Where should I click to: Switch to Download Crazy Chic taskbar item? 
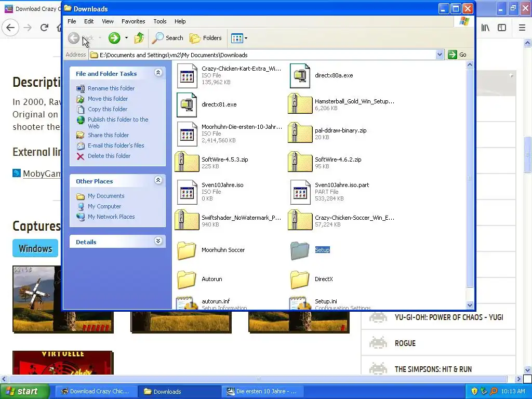click(x=96, y=391)
